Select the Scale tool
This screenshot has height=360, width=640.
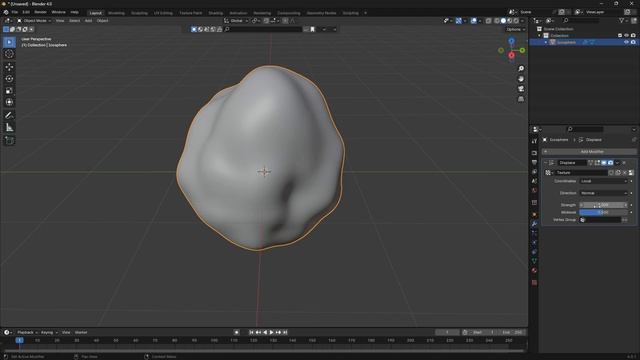pyautogui.click(x=9, y=91)
